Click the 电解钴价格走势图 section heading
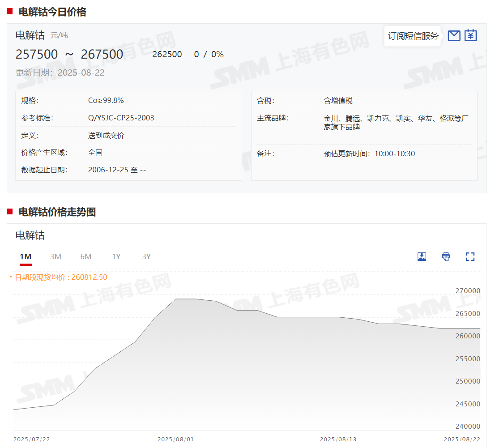The width and height of the screenshot is (491, 448). click(57, 212)
